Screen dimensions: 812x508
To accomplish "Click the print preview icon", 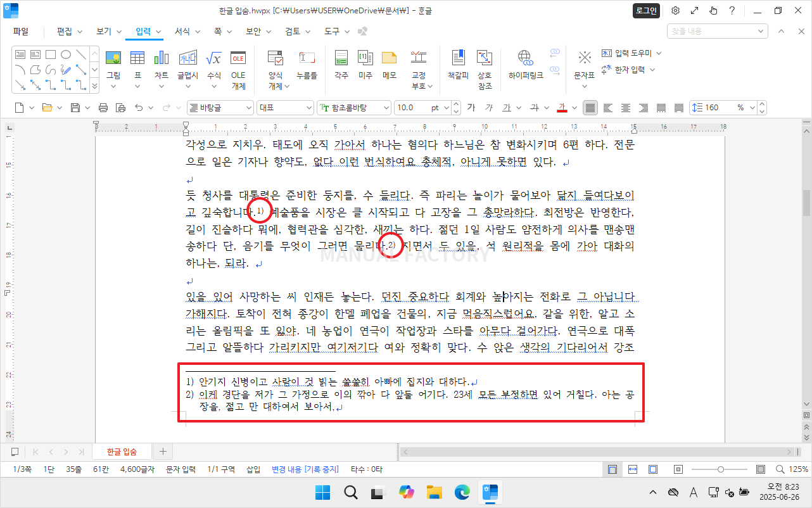I will (120, 108).
